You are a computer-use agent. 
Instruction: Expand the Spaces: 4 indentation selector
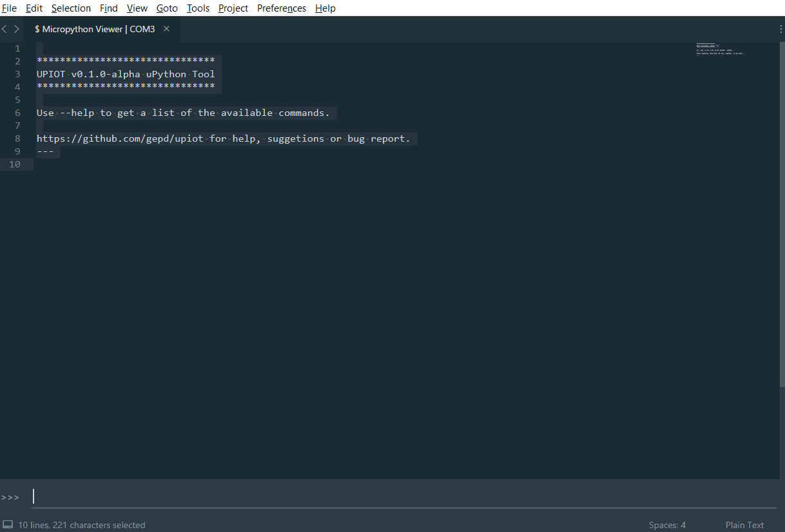667,525
